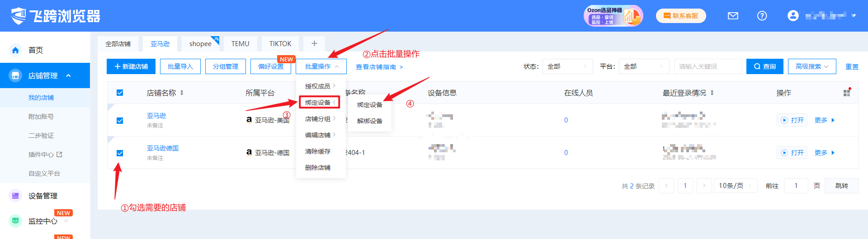Click 跳转 jump button
This screenshot has width=868, height=239.
pos(841,186)
